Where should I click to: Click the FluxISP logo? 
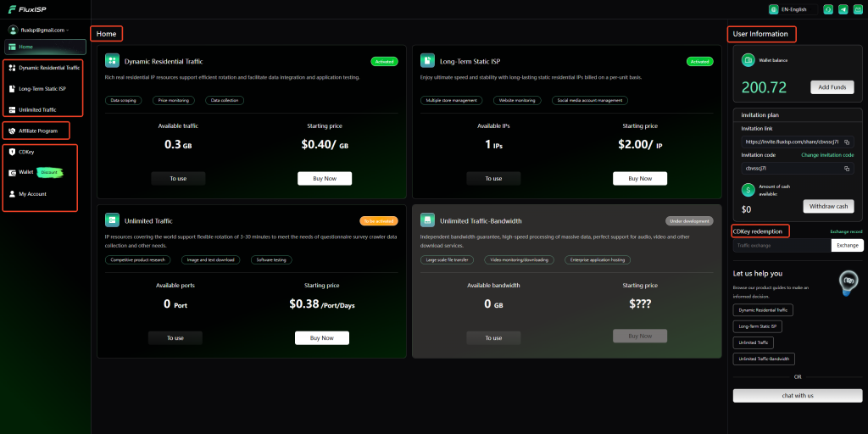(x=28, y=9)
